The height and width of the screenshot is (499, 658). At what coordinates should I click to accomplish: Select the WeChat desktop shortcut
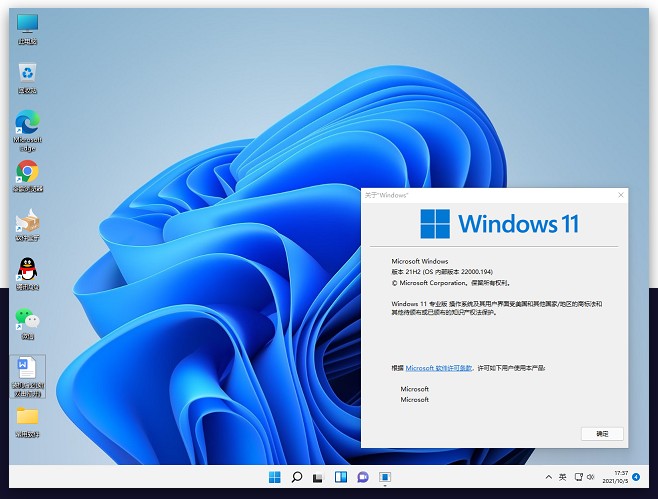click(27, 320)
